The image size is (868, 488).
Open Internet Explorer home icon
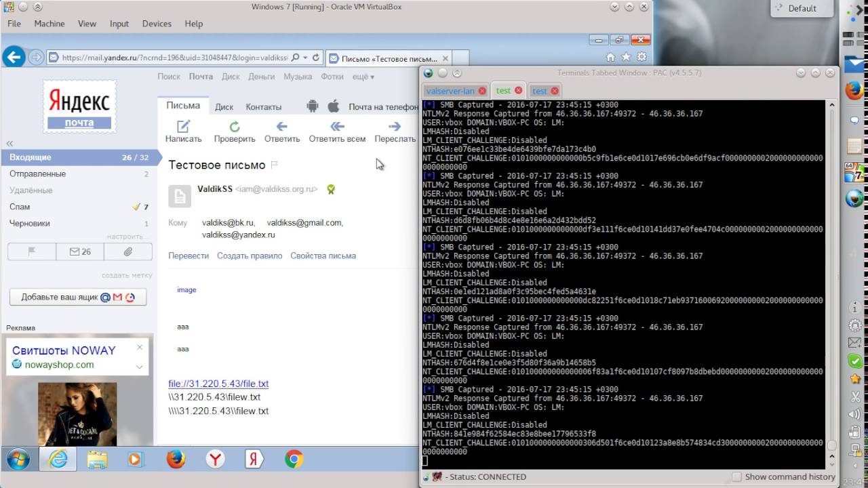610,58
